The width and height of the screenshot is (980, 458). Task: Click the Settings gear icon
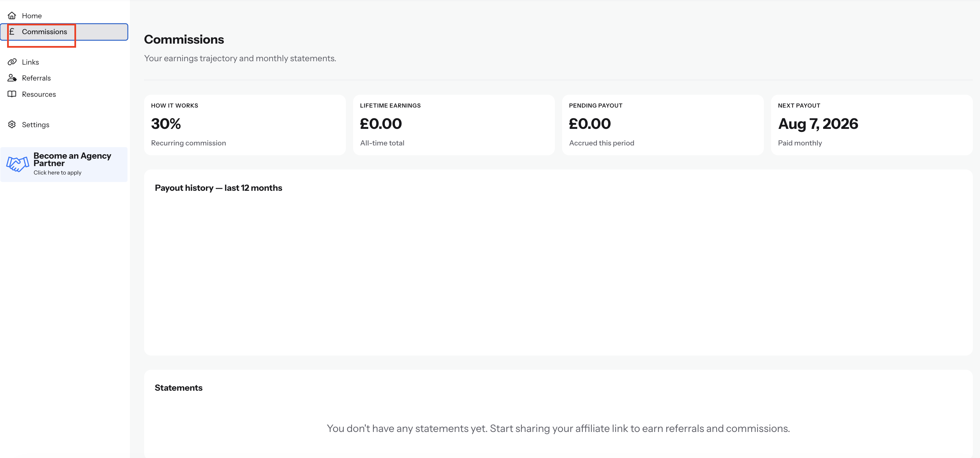[x=12, y=124]
